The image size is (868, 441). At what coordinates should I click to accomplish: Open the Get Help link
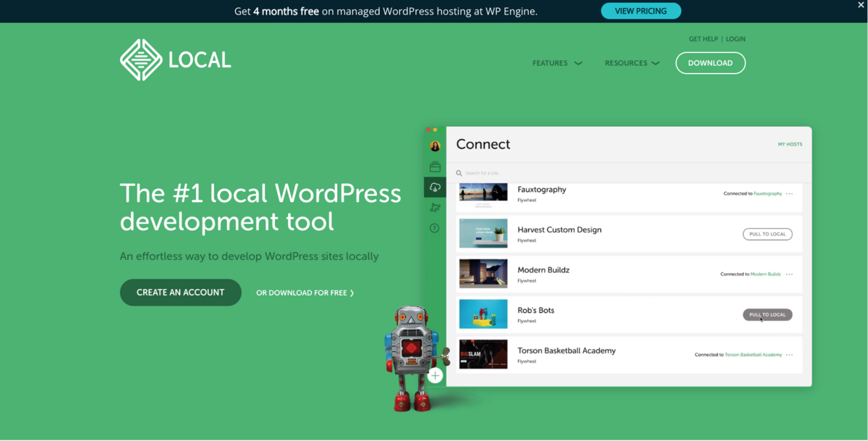pos(703,39)
